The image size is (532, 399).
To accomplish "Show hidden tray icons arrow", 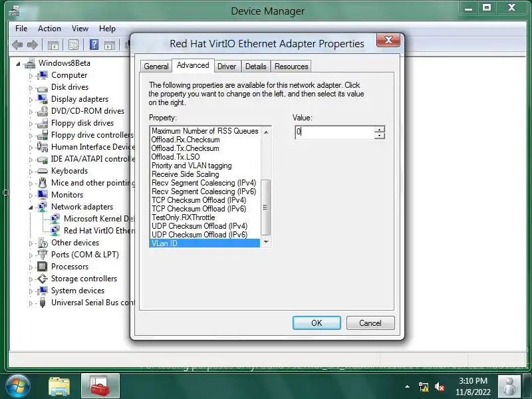I will coord(407,386).
